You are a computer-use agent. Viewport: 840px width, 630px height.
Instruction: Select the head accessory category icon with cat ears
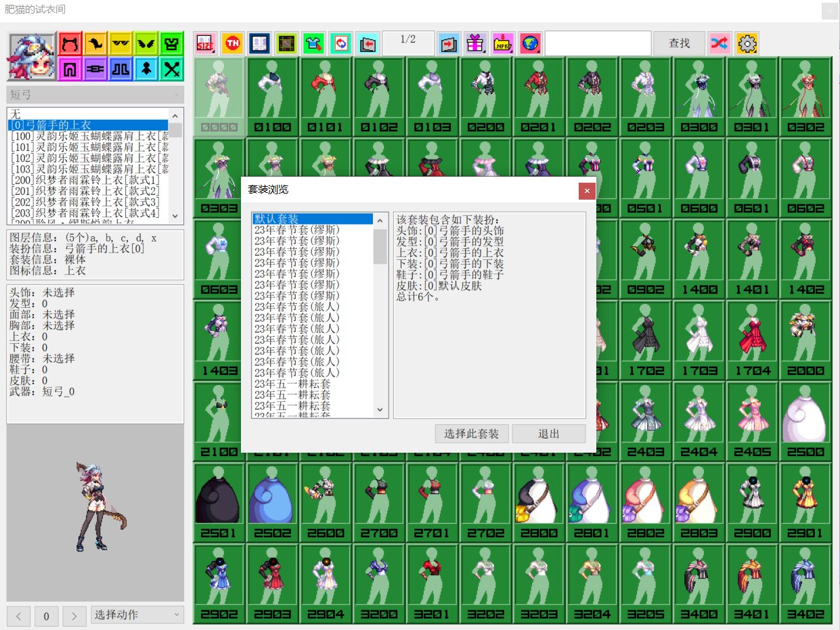tap(70, 44)
